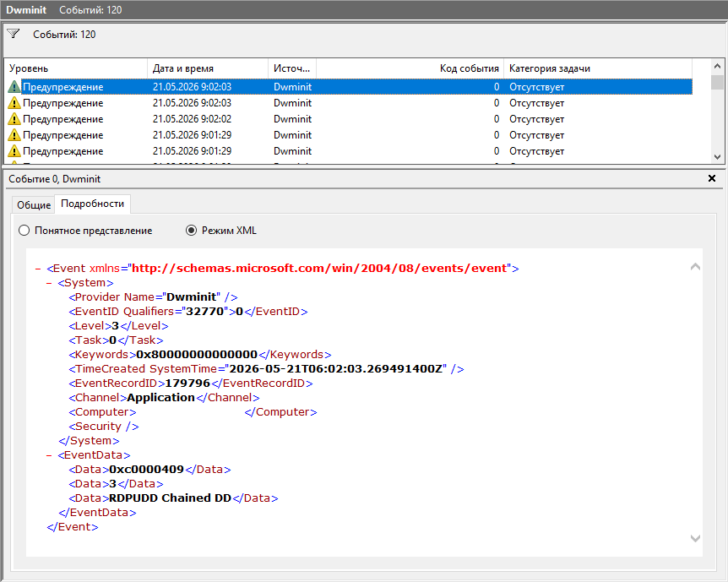The image size is (728, 582).
Task: Click the Provider Name value 'Dwminit' in XML
Action: tap(191, 297)
